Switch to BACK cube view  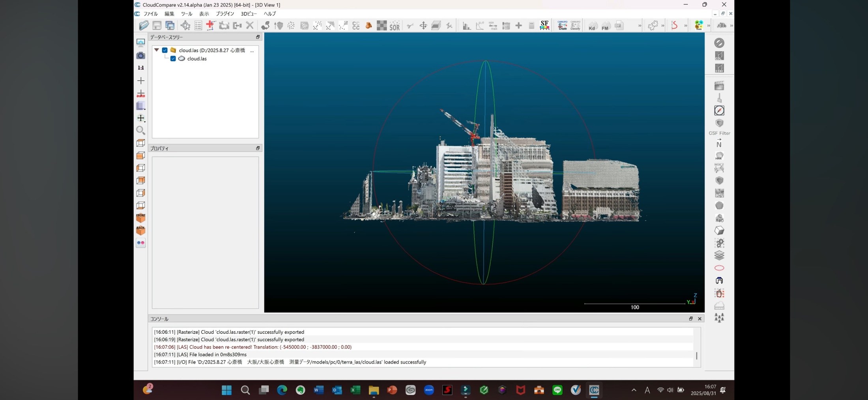141,230
